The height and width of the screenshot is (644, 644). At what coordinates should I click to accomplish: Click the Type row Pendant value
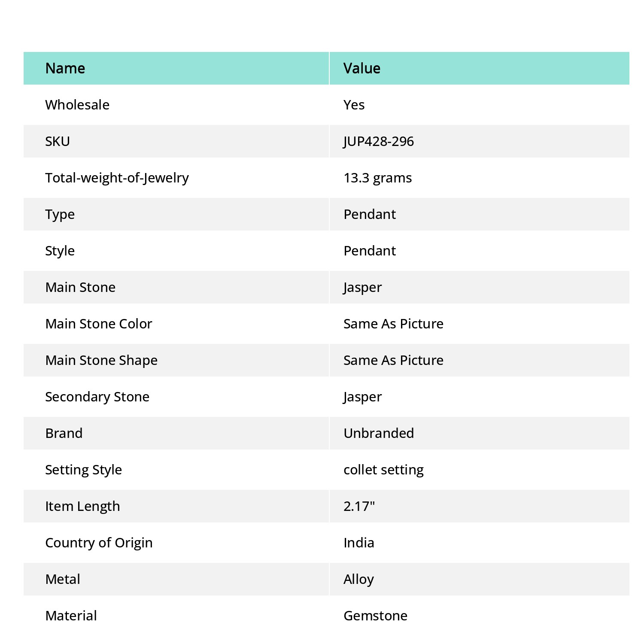pos(370,214)
